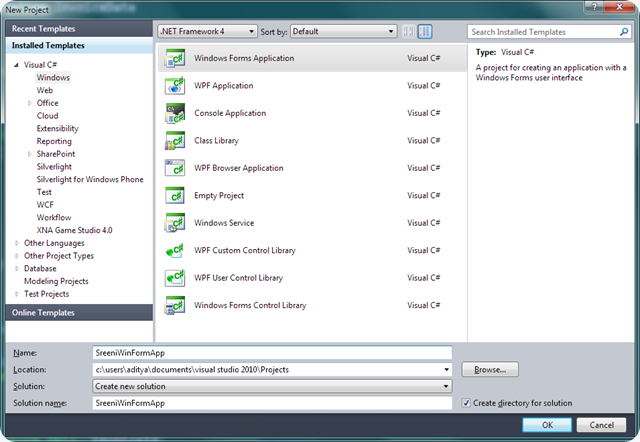640x442 pixels.
Task: Select the Windows Forms Application template icon
Action: (x=175, y=58)
